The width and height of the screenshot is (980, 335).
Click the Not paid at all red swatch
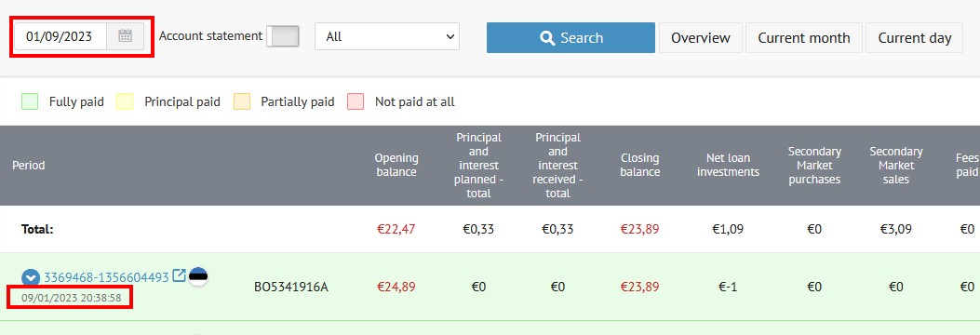pos(355,101)
